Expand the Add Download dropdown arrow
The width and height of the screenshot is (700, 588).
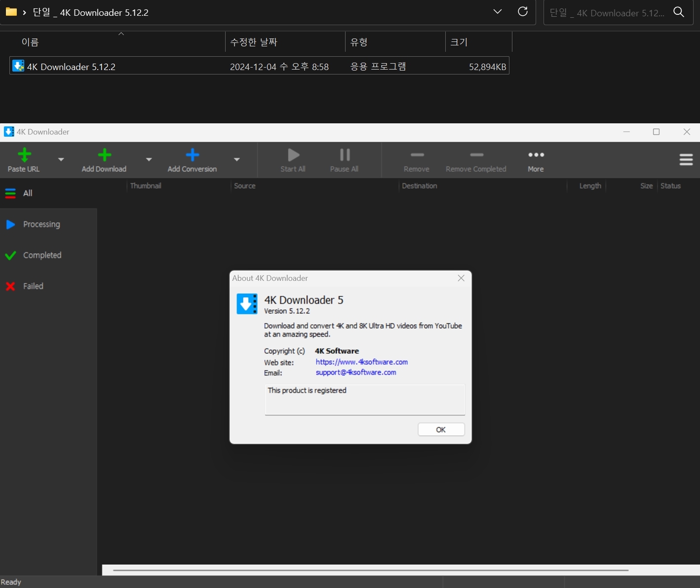[x=149, y=159]
